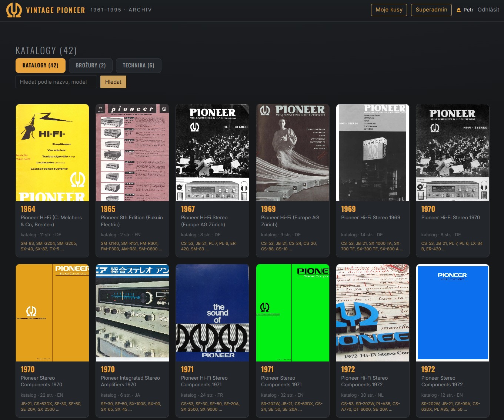The height and width of the screenshot is (420, 504).
Task: Click title Pioneer Hi-Fi (Europe AG Zürich)
Action: (x=290, y=221)
